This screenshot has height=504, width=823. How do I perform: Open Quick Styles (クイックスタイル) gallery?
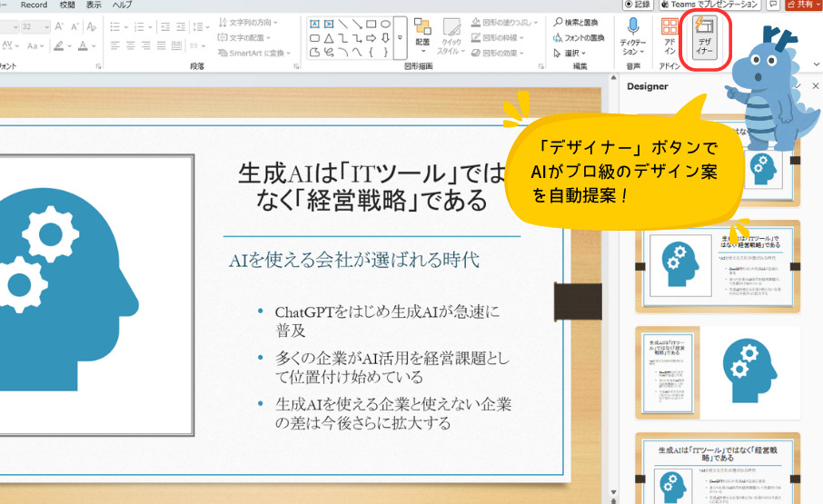click(x=451, y=35)
